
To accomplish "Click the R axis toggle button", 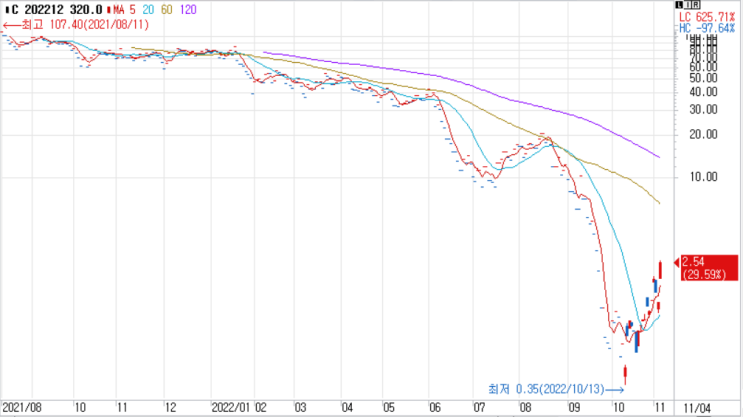I will click(695, 5).
